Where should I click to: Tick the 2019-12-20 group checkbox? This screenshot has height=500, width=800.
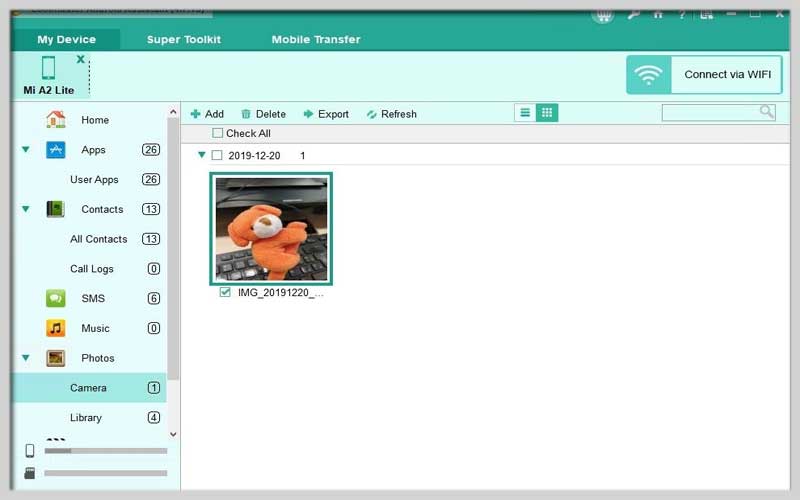click(217, 155)
